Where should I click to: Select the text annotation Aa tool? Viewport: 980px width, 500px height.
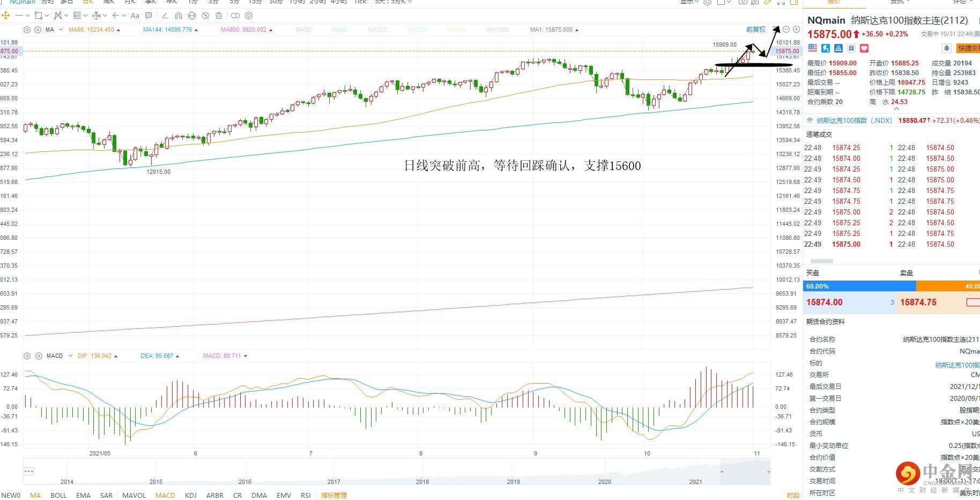[x=135, y=16]
